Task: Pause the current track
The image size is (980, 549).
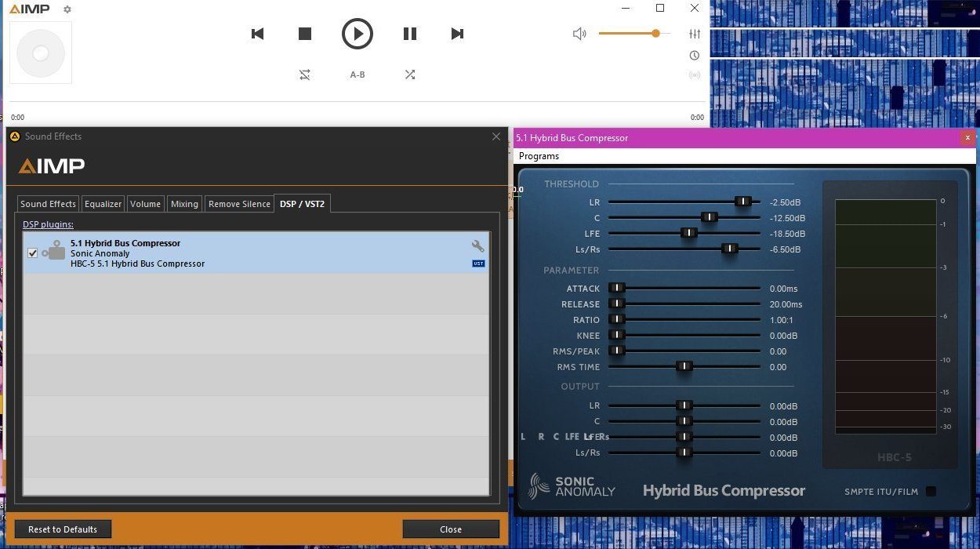Action: pyautogui.click(x=409, y=34)
